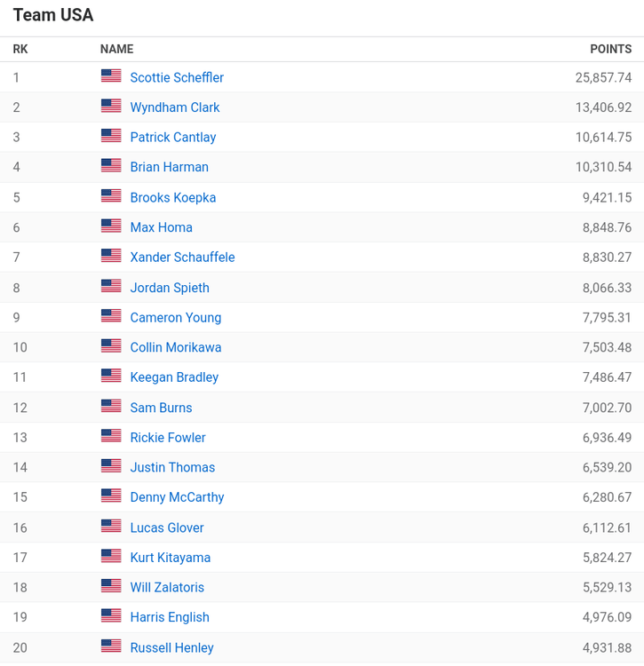The height and width of the screenshot is (666, 644).
Task: Select the Max Homa name link
Action: pyautogui.click(x=162, y=227)
